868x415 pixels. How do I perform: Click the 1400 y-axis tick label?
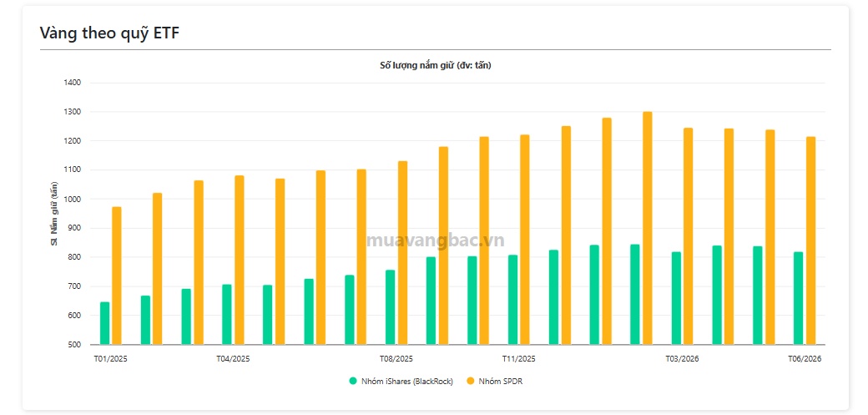73,83
